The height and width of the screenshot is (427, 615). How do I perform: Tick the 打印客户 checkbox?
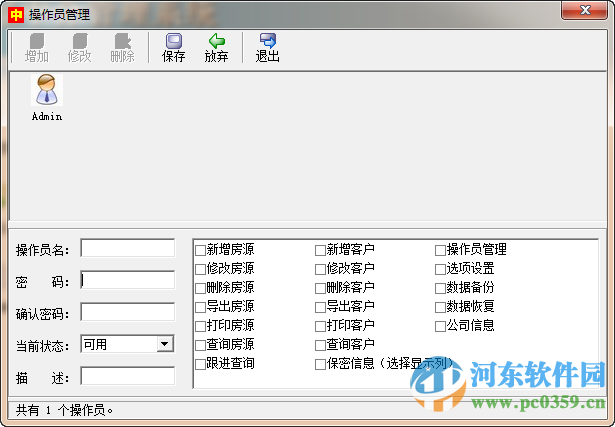click(x=320, y=326)
